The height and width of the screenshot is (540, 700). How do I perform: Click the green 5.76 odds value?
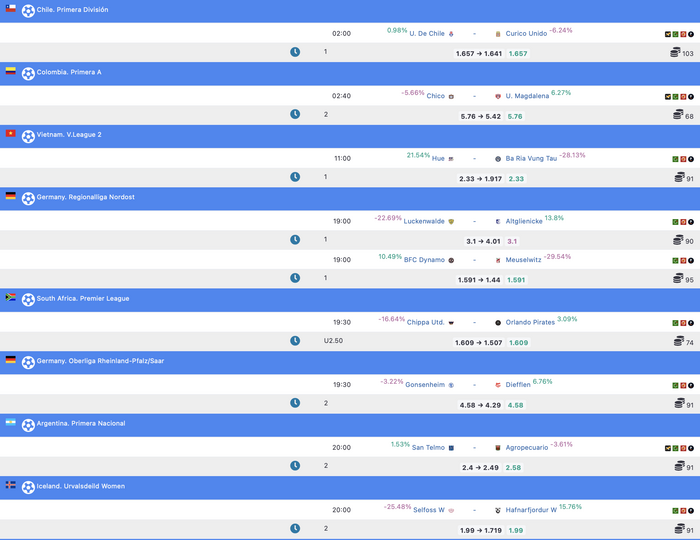point(515,116)
